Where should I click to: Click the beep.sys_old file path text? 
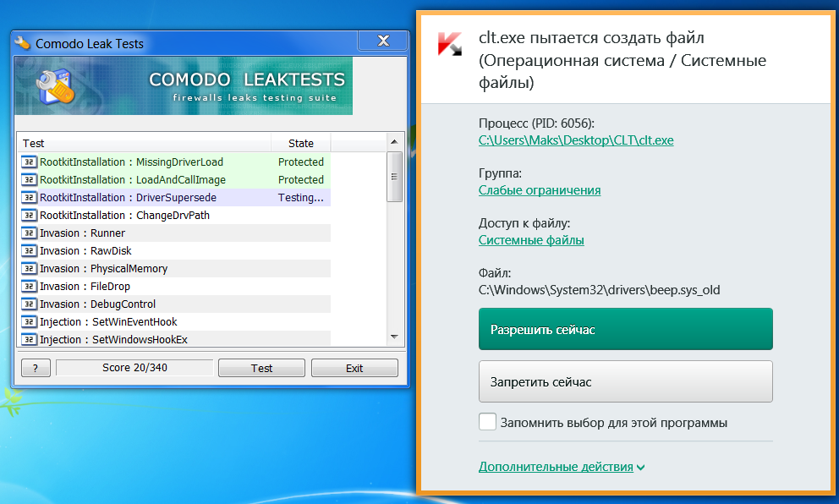600,290
